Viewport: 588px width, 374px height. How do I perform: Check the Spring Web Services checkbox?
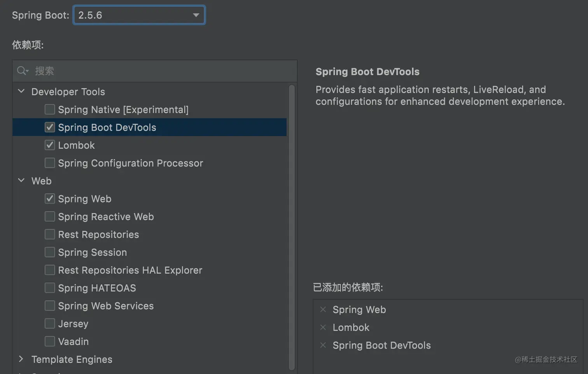(50, 306)
